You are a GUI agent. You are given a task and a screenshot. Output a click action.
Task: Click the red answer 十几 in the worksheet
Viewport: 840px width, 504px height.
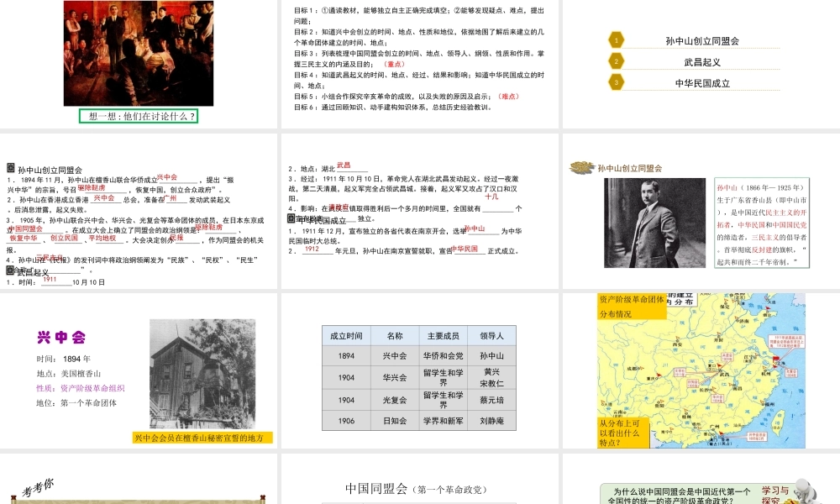click(491, 197)
